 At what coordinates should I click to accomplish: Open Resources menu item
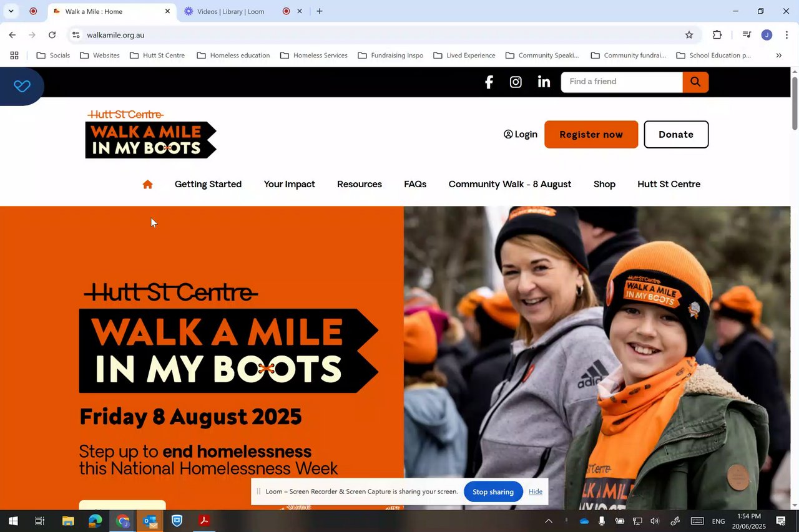(360, 184)
